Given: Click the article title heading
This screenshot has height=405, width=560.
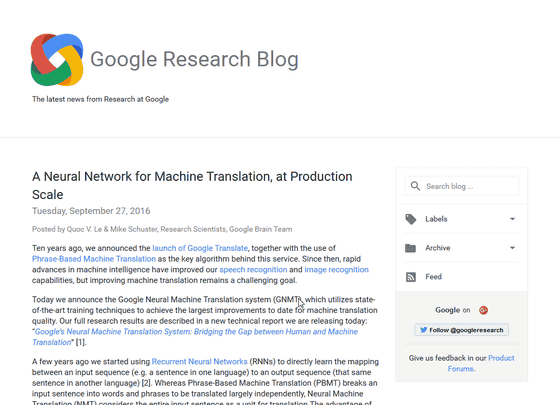Looking at the screenshot, I should coord(192,185).
